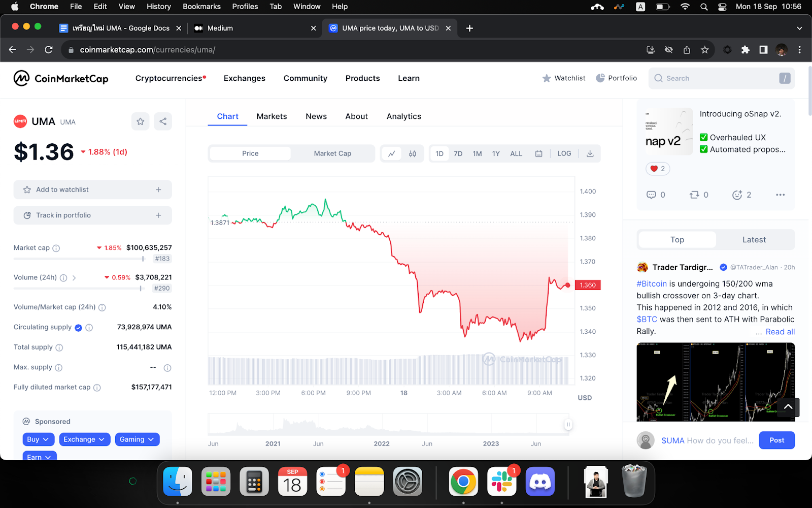Expand the Gaming dropdown
Image resolution: width=812 pixels, height=508 pixels.
pyautogui.click(x=137, y=439)
